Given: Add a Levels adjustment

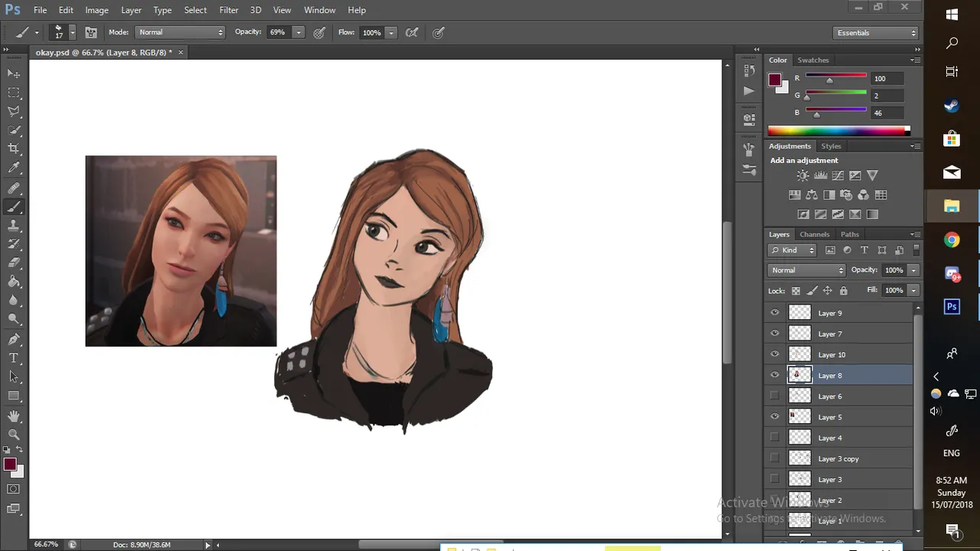Looking at the screenshot, I should click(820, 175).
